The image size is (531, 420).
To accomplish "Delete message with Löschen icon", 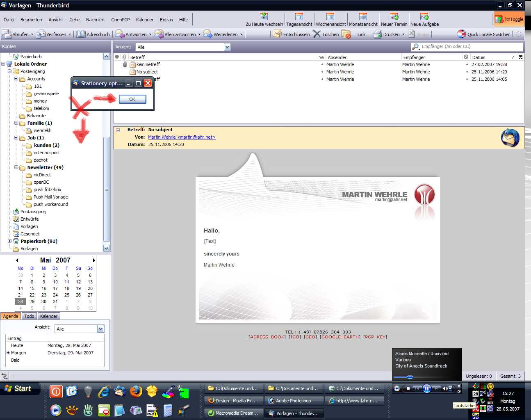I will click(x=317, y=34).
